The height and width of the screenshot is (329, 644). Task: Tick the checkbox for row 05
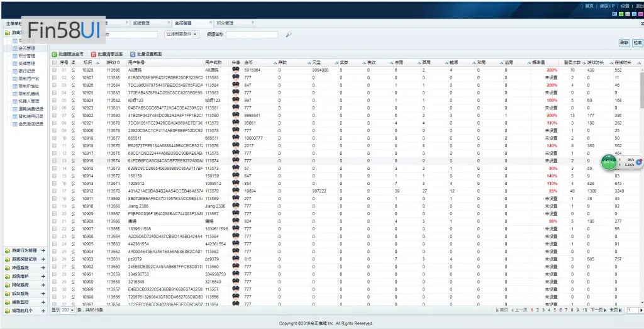click(x=55, y=100)
